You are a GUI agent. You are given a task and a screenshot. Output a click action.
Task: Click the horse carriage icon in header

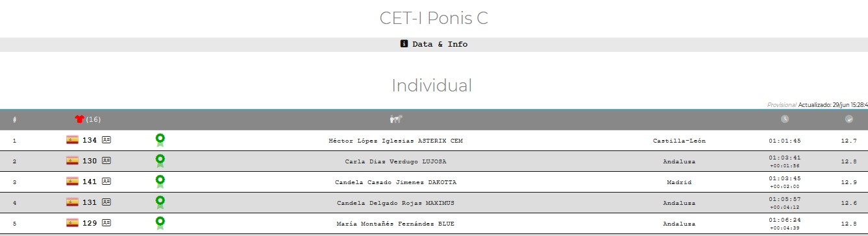(x=396, y=119)
